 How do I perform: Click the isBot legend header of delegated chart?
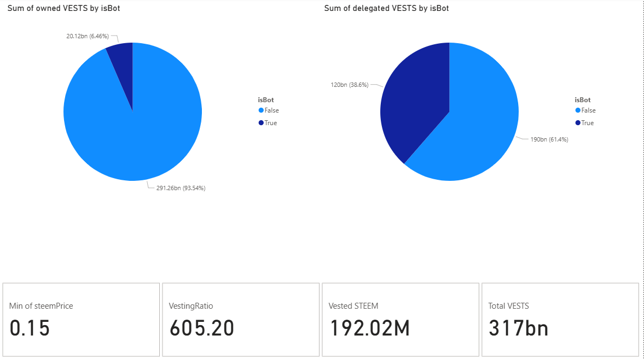[x=582, y=99]
